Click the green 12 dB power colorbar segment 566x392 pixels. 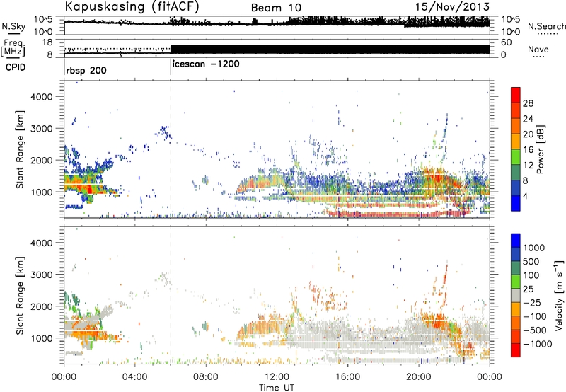tap(516, 157)
